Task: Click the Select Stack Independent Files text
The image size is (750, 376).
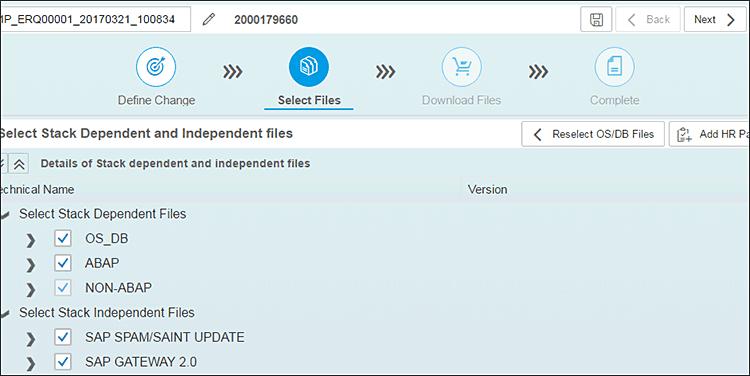Action: pos(107,313)
